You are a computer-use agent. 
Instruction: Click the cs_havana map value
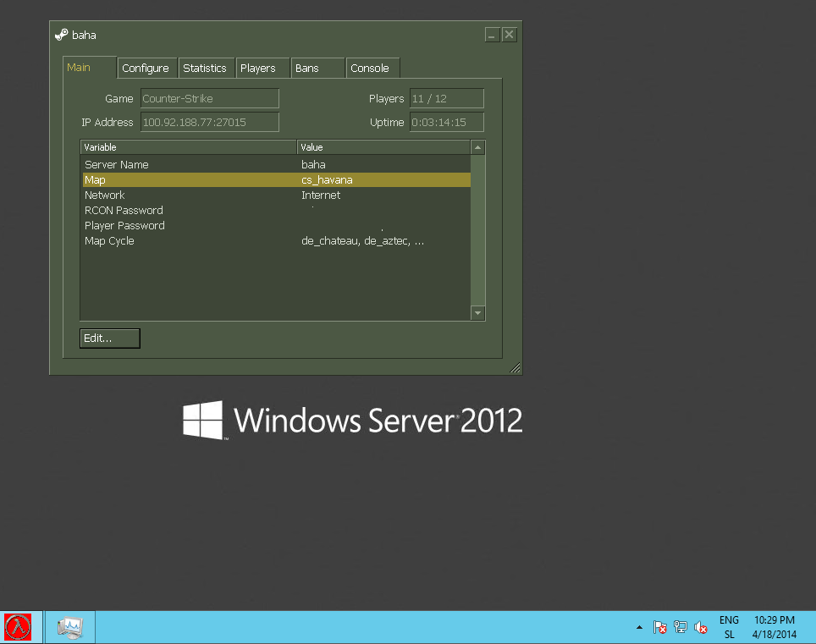tap(327, 180)
